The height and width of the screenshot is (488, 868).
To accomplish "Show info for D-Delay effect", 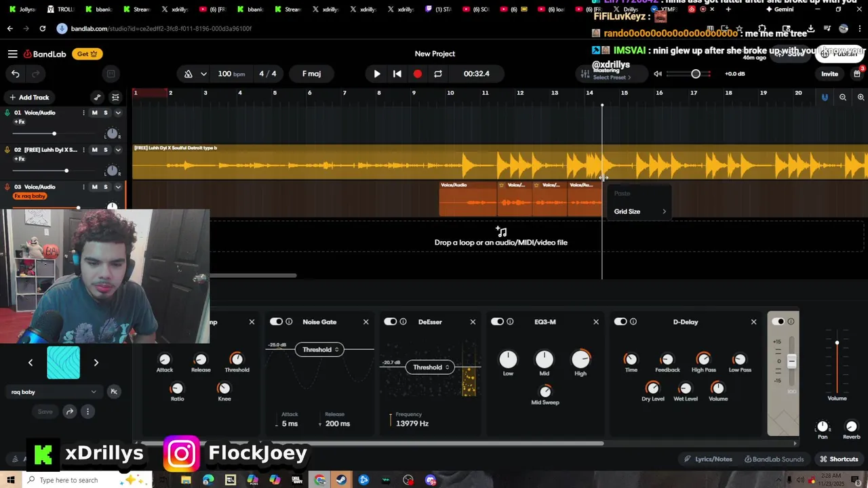I will [x=633, y=322].
